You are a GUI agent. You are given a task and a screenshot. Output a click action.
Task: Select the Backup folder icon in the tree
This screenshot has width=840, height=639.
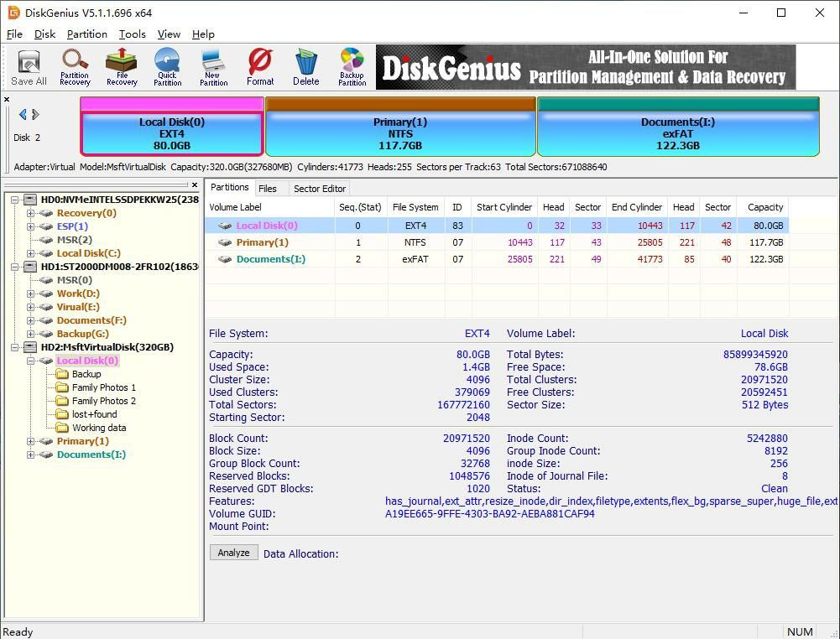[x=63, y=374]
